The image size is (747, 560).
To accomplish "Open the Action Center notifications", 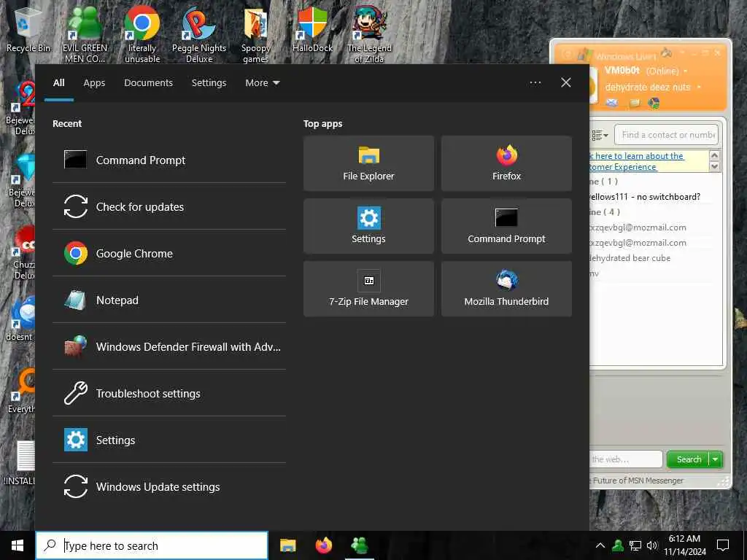I will click(723, 545).
